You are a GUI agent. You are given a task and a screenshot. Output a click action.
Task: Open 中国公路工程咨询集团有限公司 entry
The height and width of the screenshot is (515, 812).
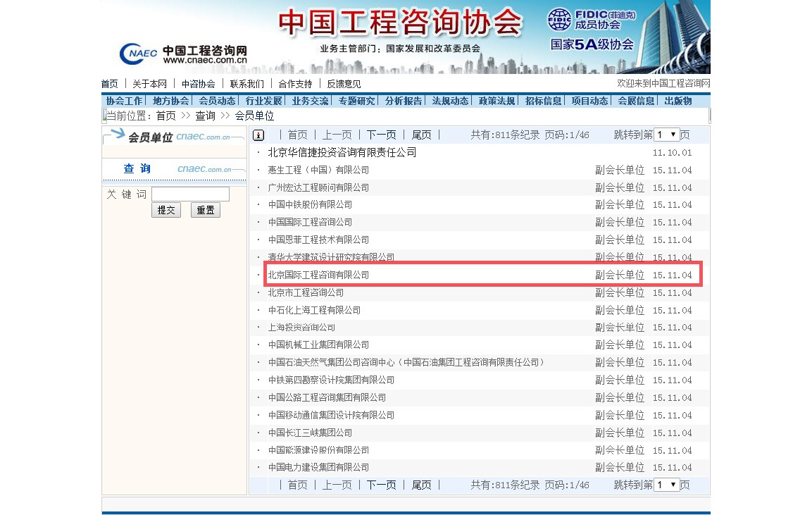pyautogui.click(x=327, y=398)
